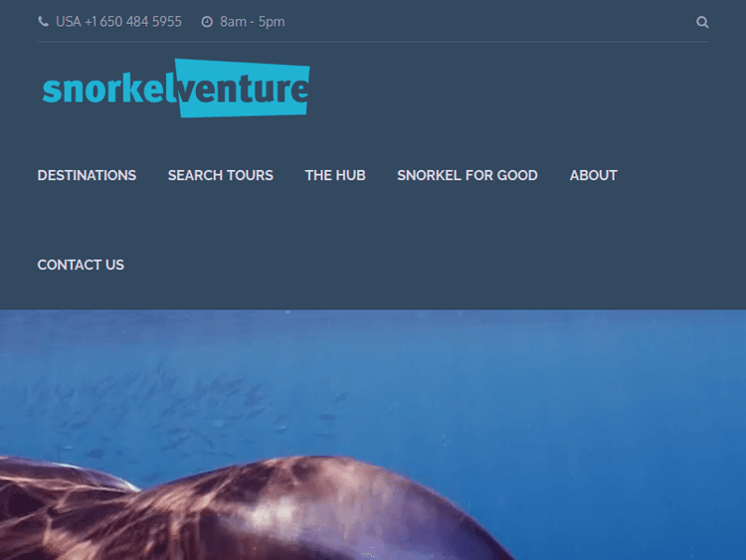The width and height of the screenshot is (746, 560).
Task: Go to the CONTACT US page
Action: 81,265
